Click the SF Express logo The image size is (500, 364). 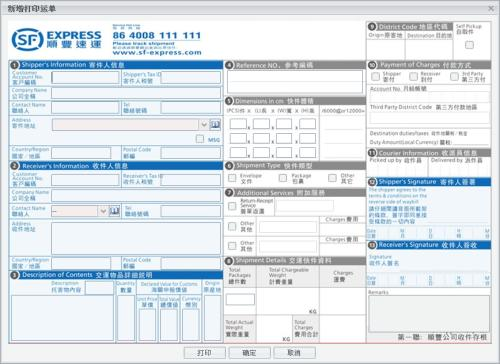pos(56,39)
